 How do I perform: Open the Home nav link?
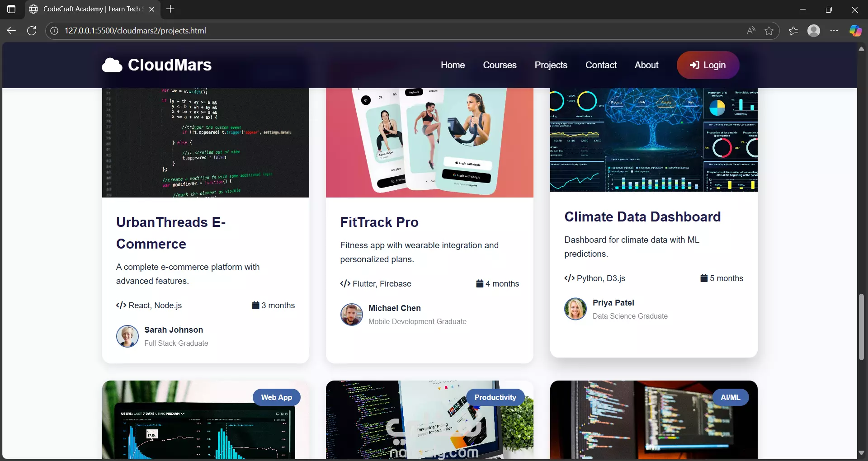click(453, 65)
